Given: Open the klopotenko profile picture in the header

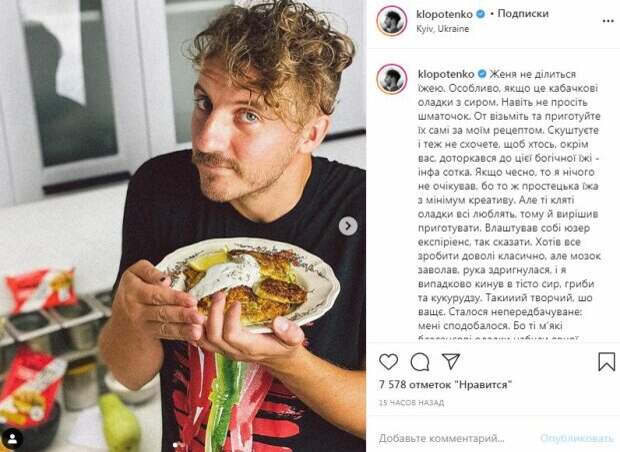Looking at the screenshot, I should [391, 21].
